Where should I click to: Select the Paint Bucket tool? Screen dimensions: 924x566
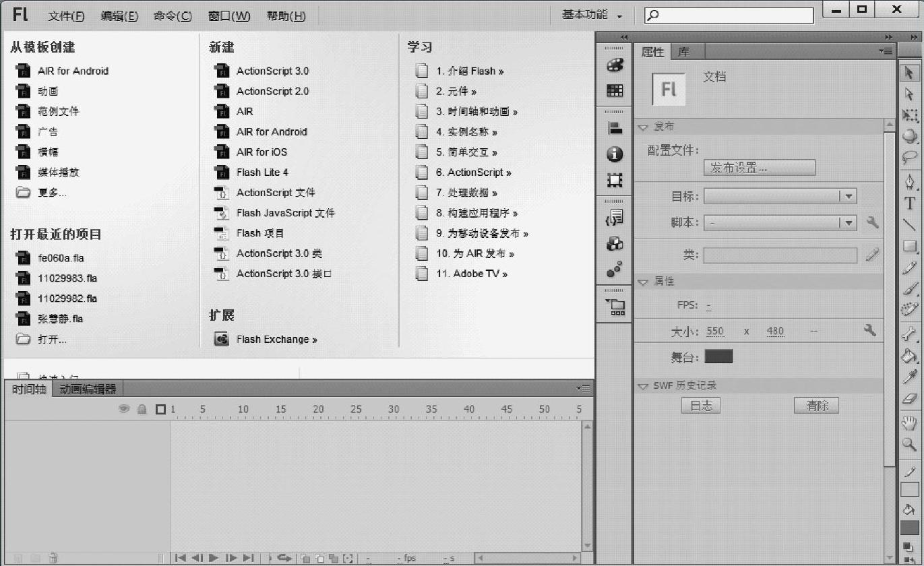tap(909, 355)
